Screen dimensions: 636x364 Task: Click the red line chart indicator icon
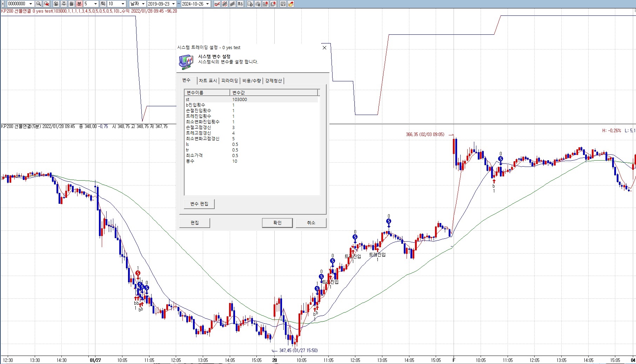pyautogui.click(x=217, y=4)
